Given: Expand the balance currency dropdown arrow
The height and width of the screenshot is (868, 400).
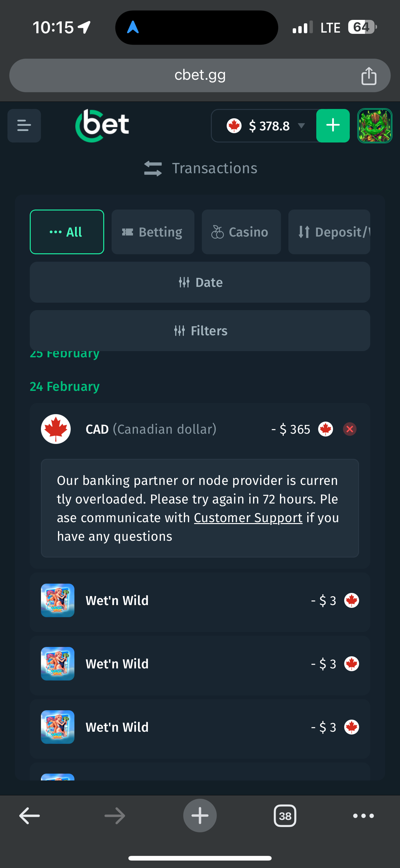Looking at the screenshot, I should [x=301, y=126].
